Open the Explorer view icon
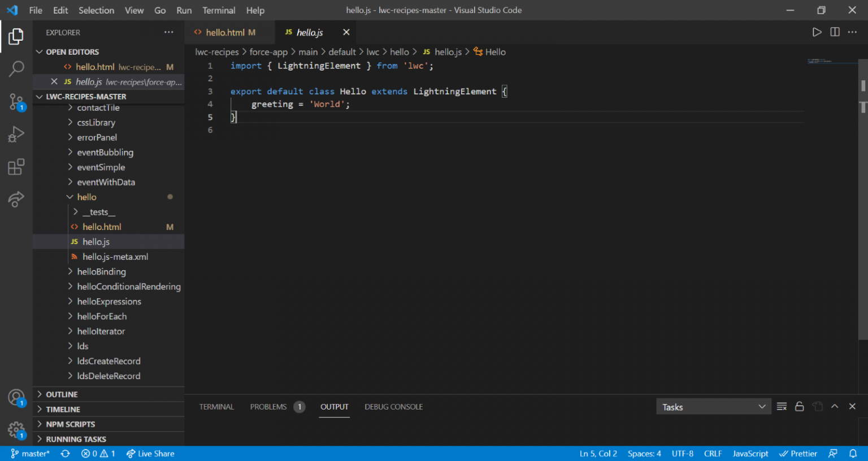Screen dimensions: 868x461 pos(16,36)
